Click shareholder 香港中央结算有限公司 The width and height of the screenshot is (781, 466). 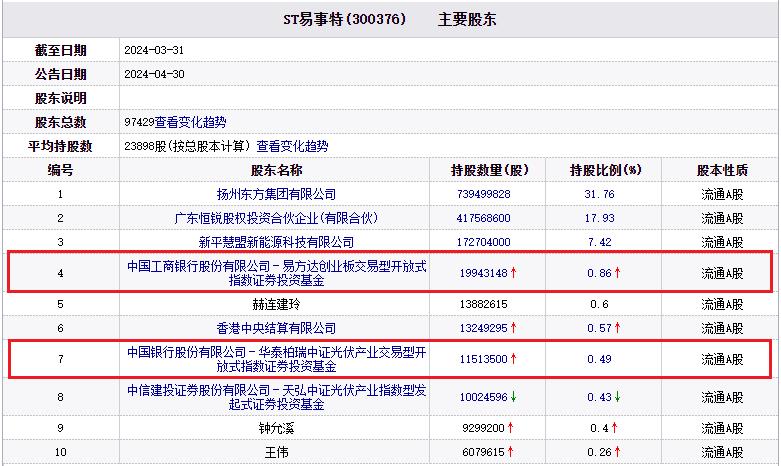276,328
